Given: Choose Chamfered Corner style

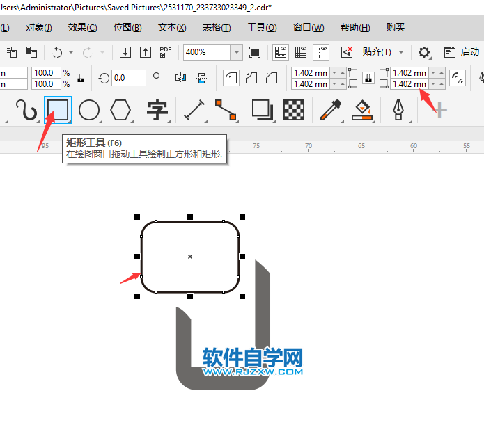Looking at the screenshot, I should [x=272, y=78].
